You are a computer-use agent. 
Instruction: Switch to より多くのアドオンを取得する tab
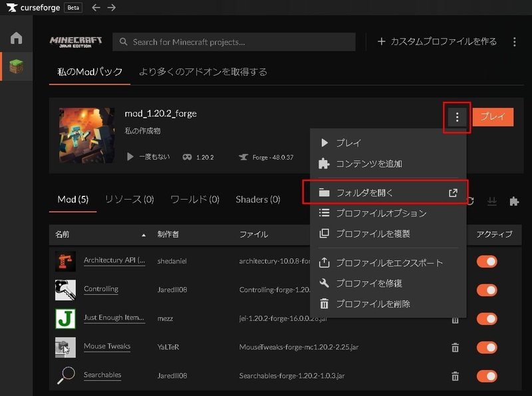[x=203, y=72]
